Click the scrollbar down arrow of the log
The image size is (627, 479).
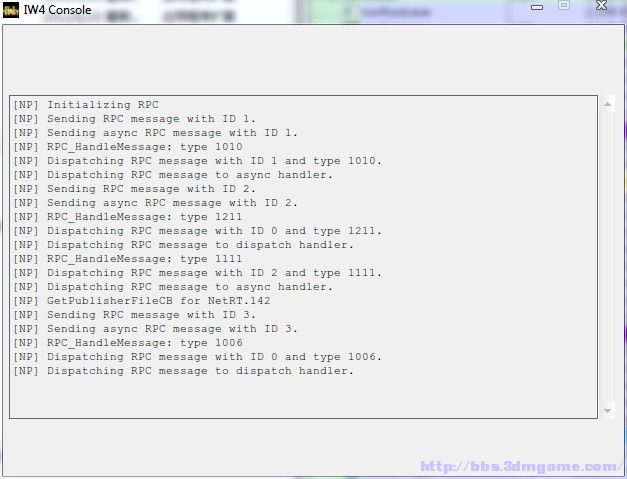point(606,410)
